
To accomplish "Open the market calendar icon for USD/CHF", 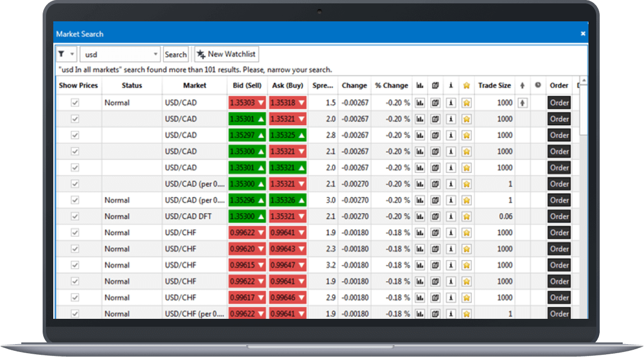I will tap(435, 232).
